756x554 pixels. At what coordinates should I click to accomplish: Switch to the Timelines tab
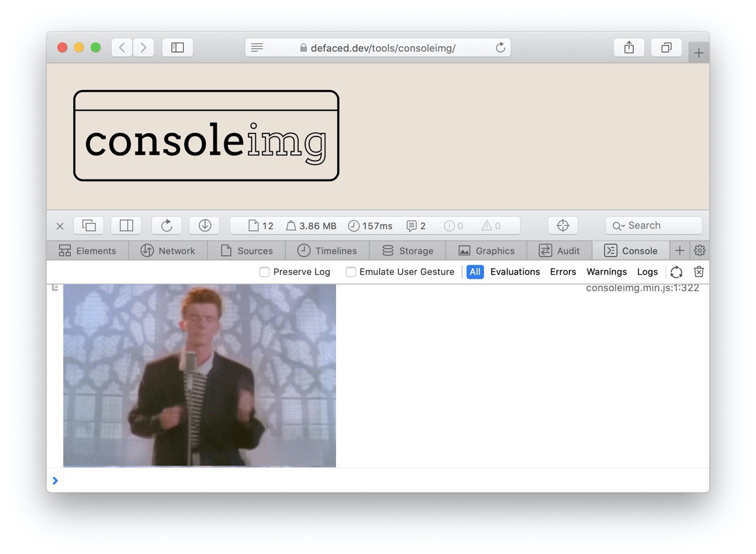pos(327,250)
